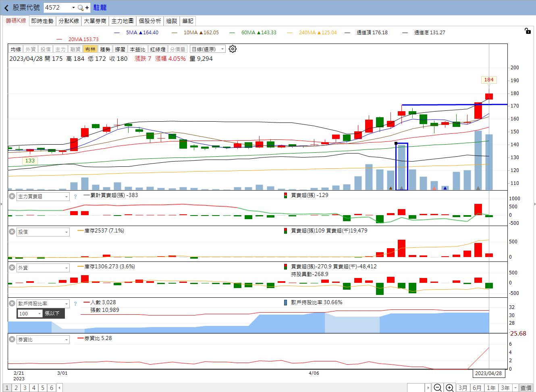Toggle the 主力 overlay button
This screenshot has width=536, height=392.
click(60, 49)
